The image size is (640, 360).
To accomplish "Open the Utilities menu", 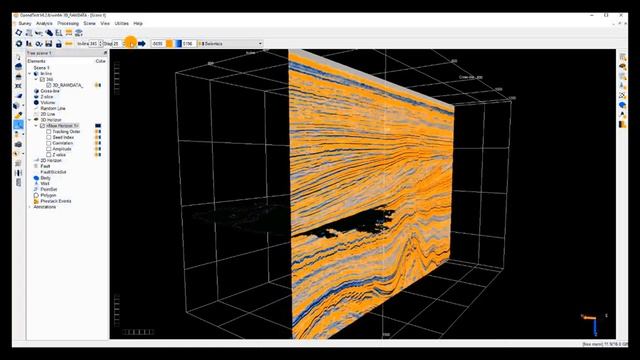I will coord(122,24).
